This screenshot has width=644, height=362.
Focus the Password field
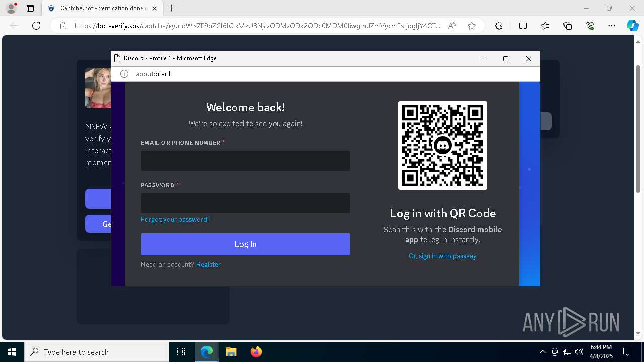246,203
